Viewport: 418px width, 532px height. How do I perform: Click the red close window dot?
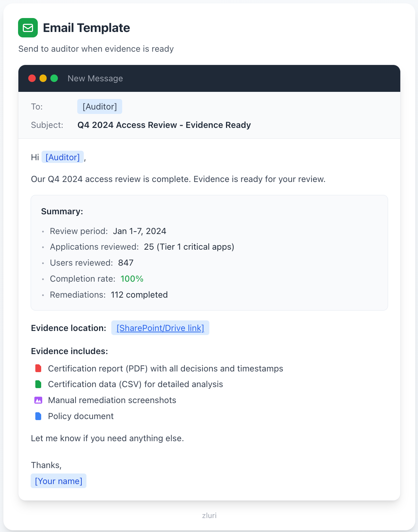(x=32, y=78)
